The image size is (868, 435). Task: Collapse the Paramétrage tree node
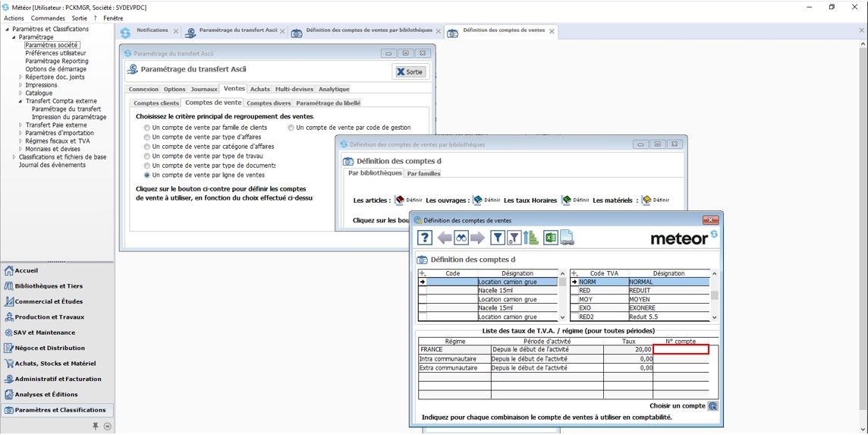[x=14, y=37]
